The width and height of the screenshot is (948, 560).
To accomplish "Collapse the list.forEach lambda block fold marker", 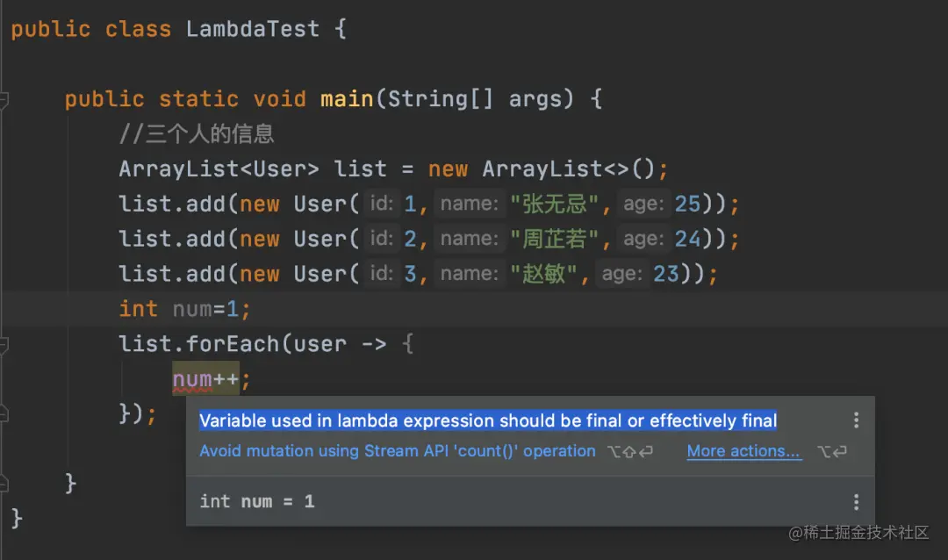I will pos(4,343).
